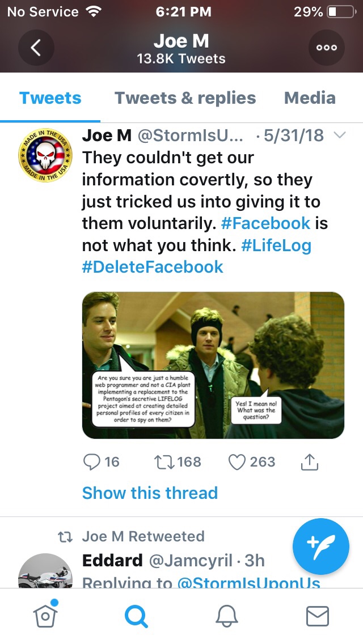
Task: Select the Tweets tab
Action: coord(50,98)
